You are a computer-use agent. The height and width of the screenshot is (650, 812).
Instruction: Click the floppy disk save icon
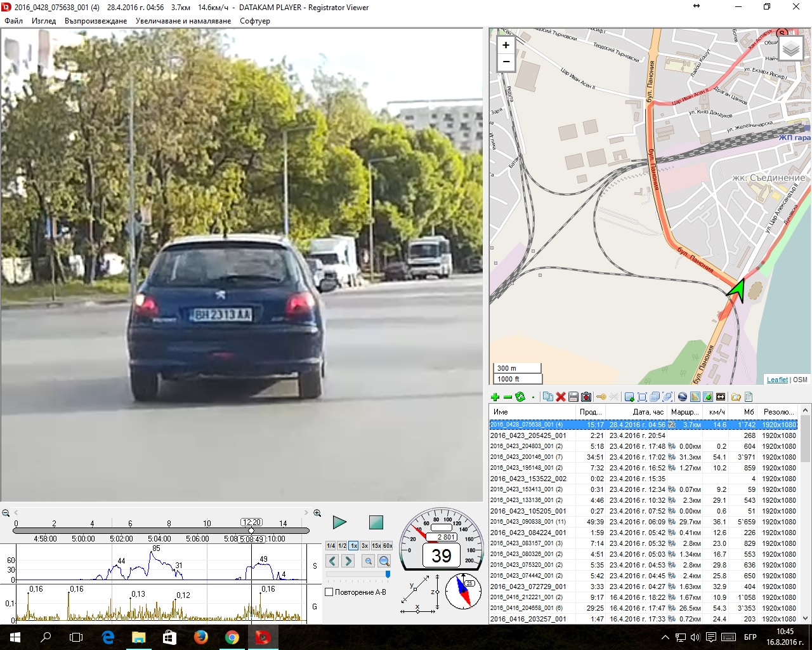[x=573, y=397]
